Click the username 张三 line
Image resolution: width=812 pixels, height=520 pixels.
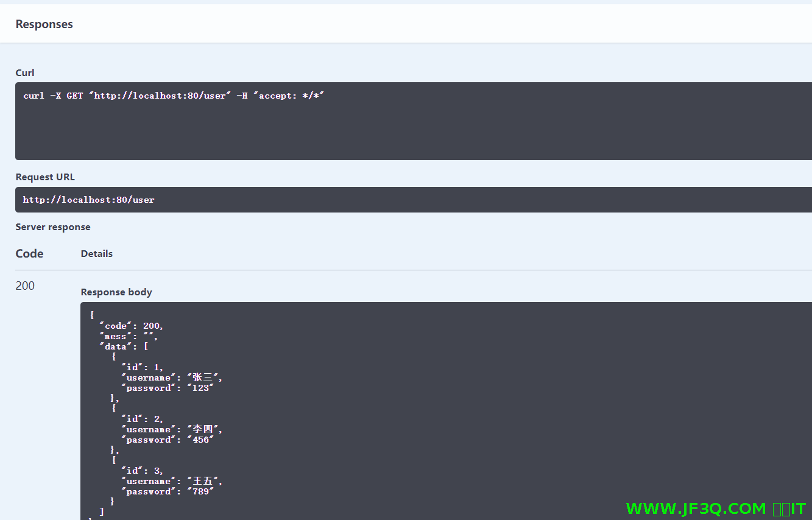coord(172,378)
